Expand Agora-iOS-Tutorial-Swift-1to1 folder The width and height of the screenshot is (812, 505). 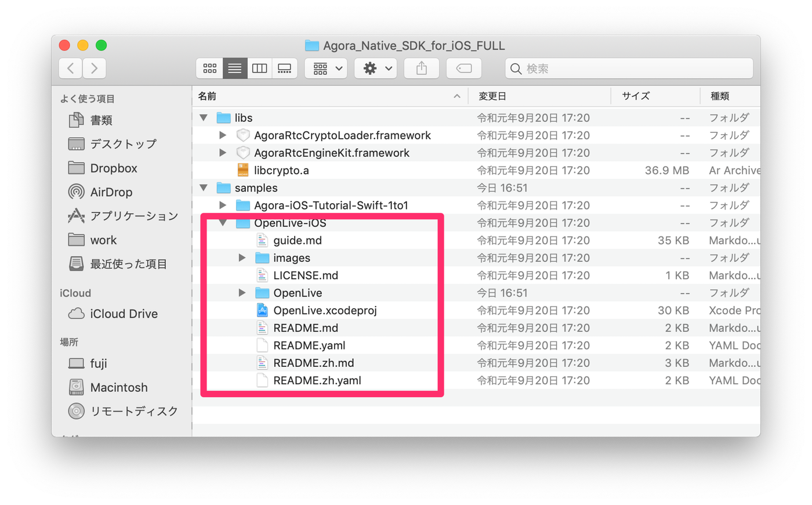[223, 205]
